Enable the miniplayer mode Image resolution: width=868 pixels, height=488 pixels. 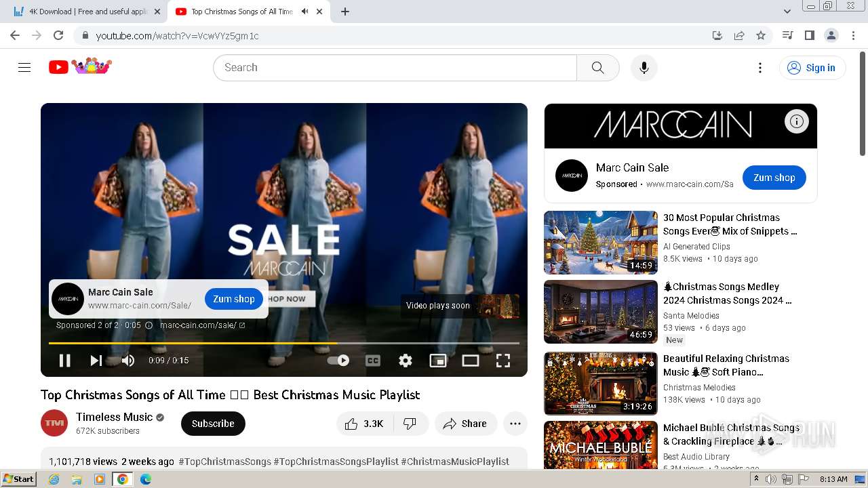pos(438,361)
